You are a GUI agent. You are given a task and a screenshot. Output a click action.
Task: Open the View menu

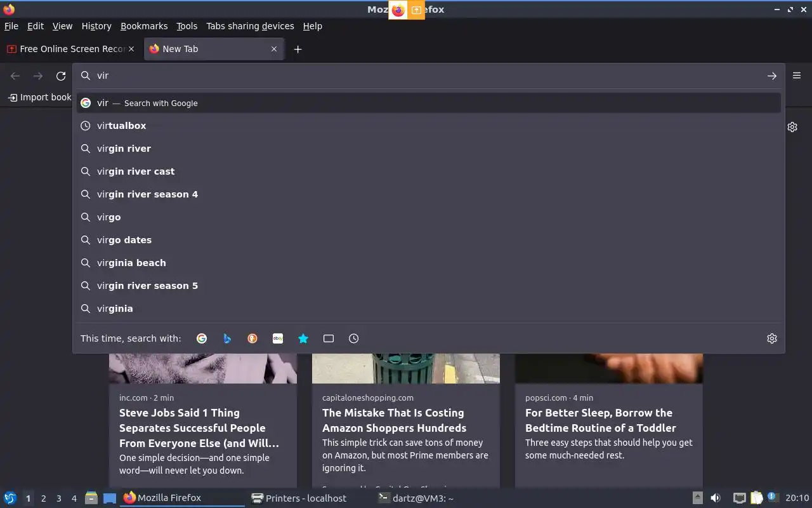coord(62,26)
